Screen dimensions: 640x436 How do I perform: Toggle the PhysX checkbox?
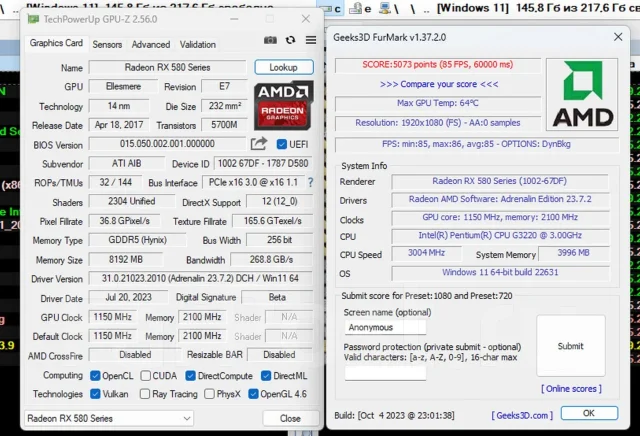(209, 394)
